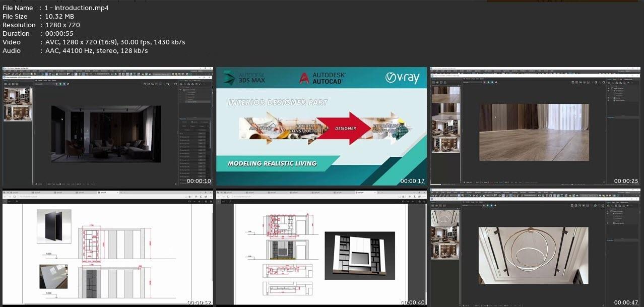The height and width of the screenshot is (307, 644).
Task: Click the 'BUILDER CONSTRUCTOR' arrow label
Action: tap(305, 128)
